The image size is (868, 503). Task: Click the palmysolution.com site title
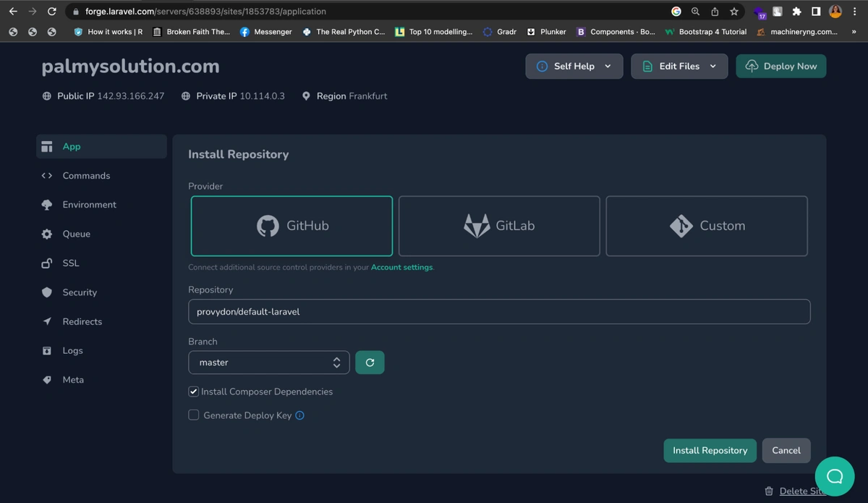pos(130,67)
